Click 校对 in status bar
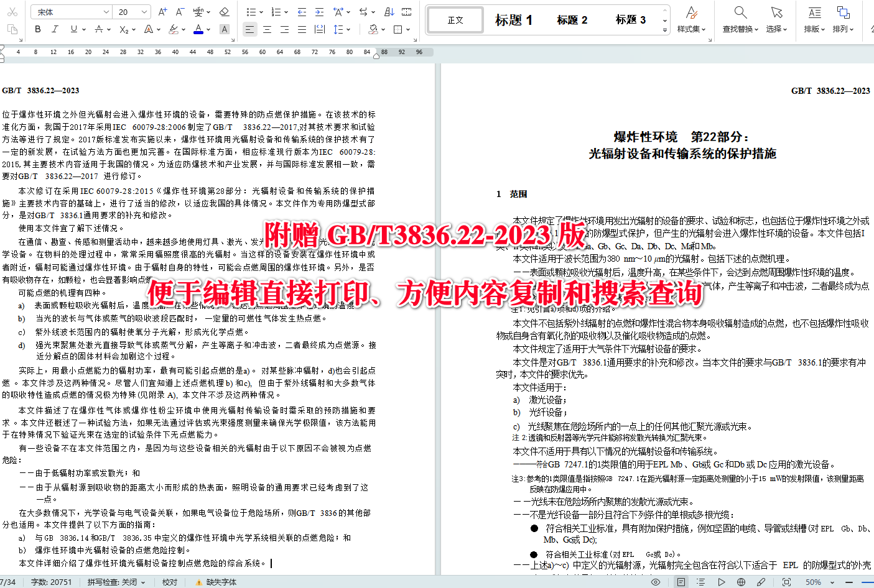874x588 pixels. tap(170, 582)
